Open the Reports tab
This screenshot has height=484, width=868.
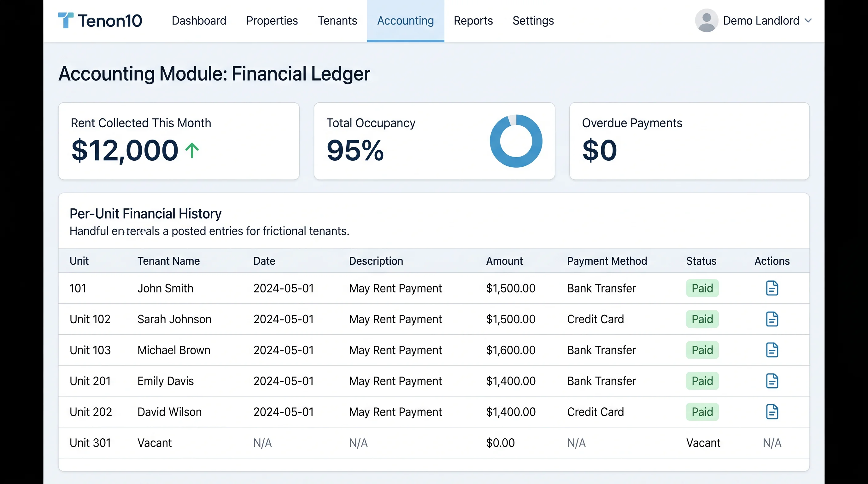pyautogui.click(x=473, y=20)
